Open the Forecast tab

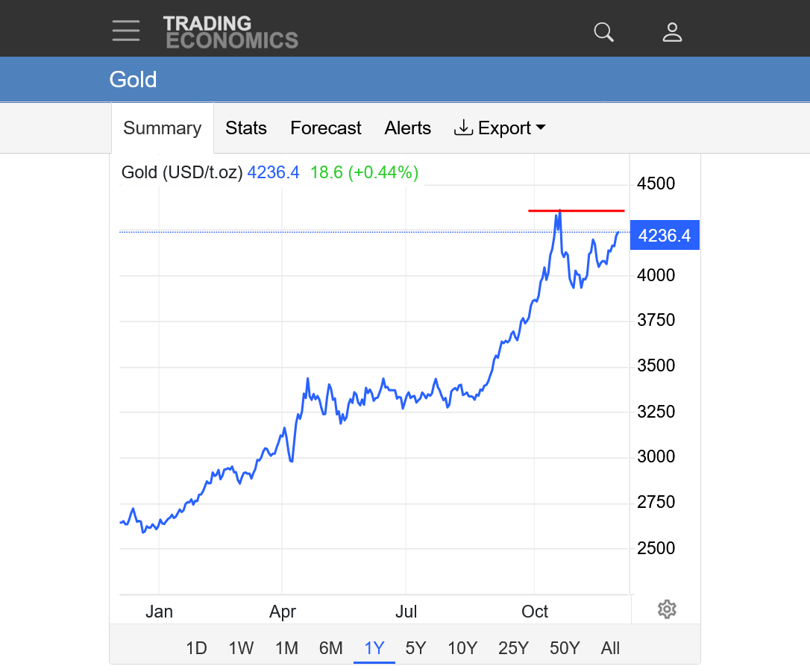coord(326,128)
